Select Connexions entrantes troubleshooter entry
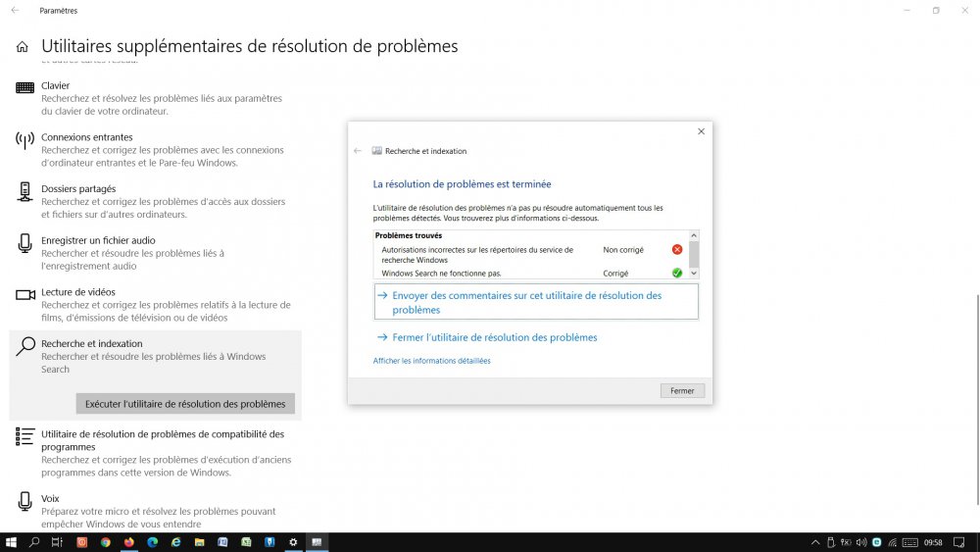The height and width of the screenshot is (552, 980). 155,150
